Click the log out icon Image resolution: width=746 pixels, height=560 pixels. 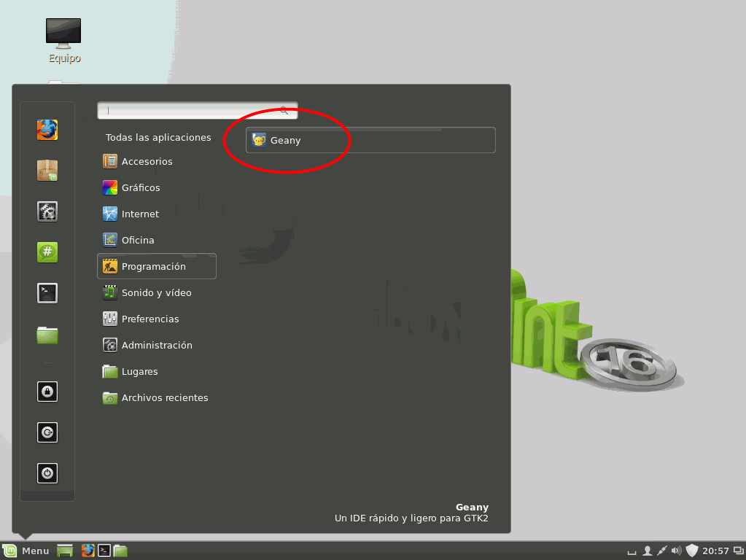pos(47,432)
